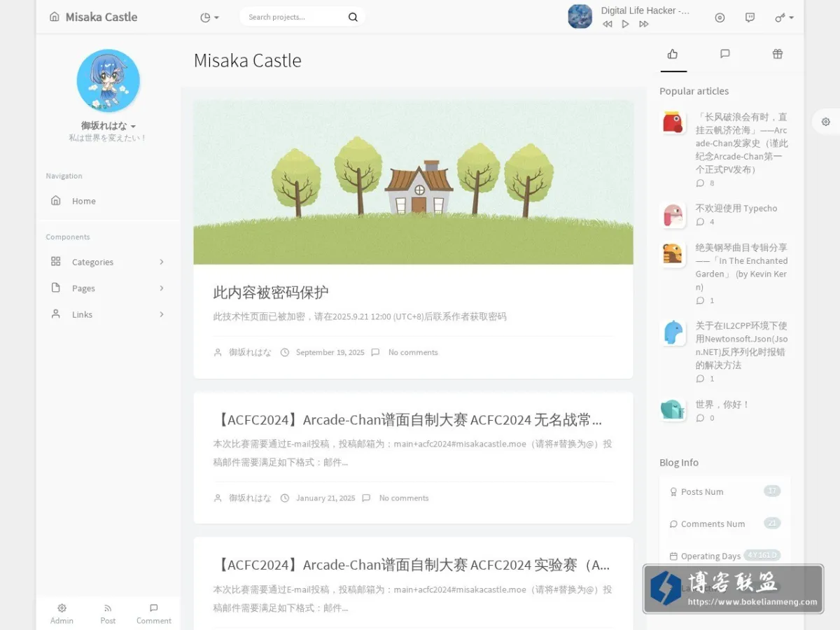Go to Home in navigation

[x=108, y=201]
